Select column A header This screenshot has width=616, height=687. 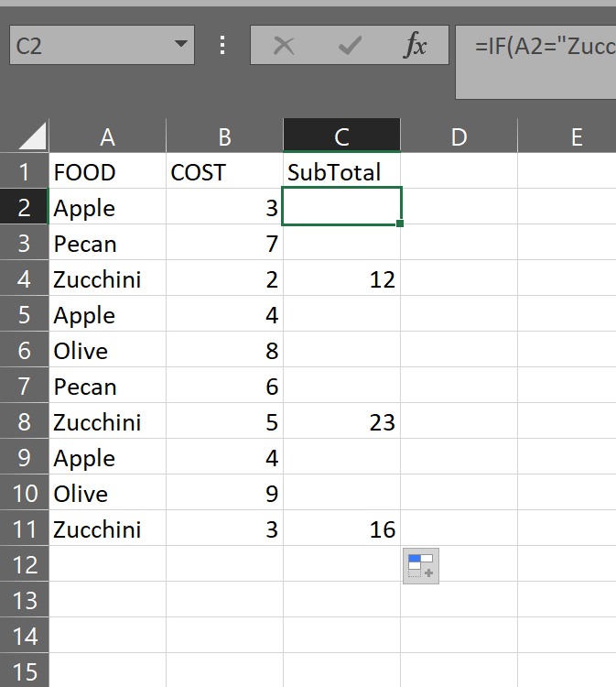[108, 137]
